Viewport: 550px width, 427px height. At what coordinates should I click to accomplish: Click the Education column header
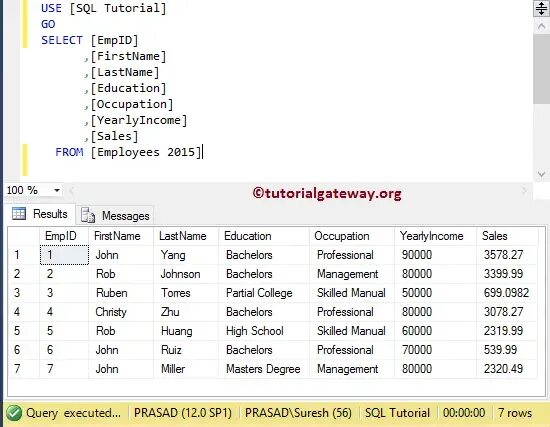click(x=264, y=236)
